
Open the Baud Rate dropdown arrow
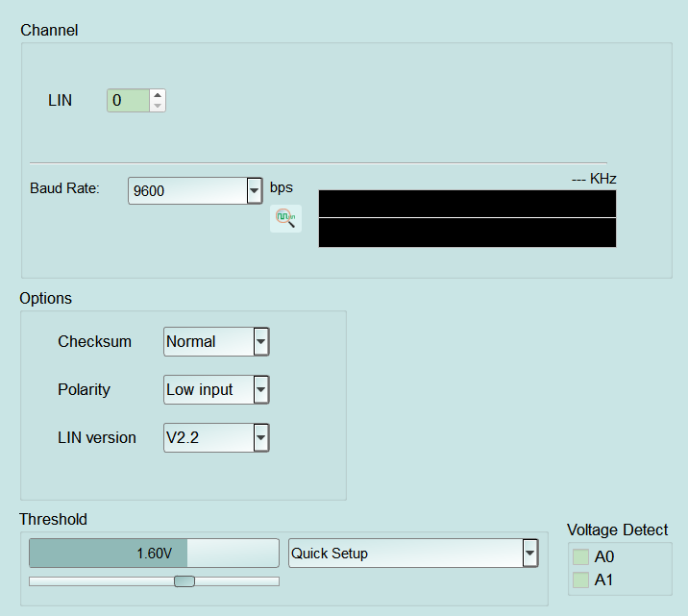255,191
